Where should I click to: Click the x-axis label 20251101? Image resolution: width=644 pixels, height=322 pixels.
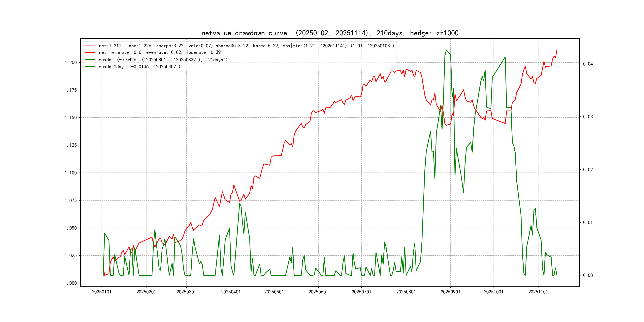(538, 292)
